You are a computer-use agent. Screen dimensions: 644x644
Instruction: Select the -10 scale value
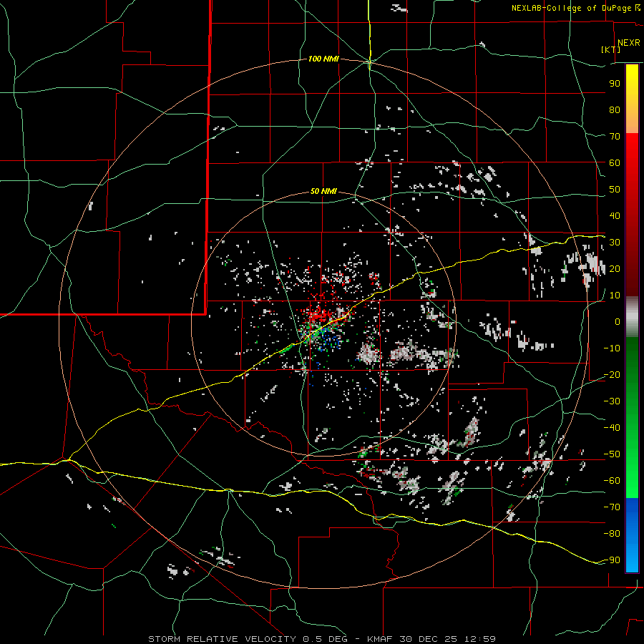pos(612,348)
